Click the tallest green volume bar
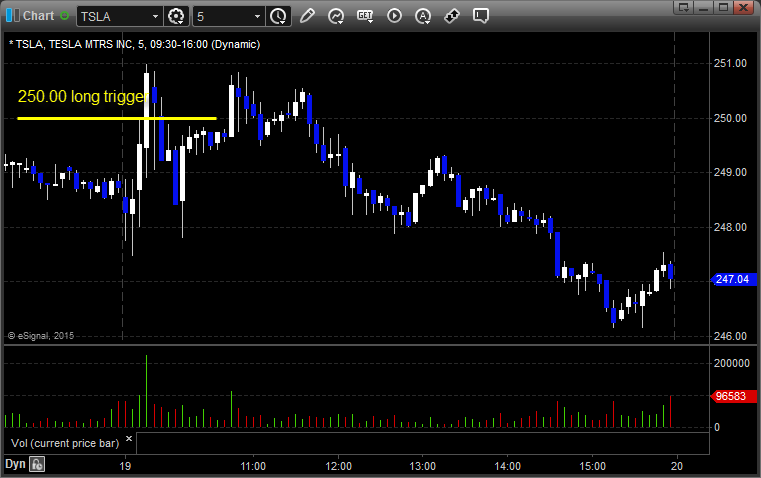This screenshot has height=478, width=761. pos(146,391)
